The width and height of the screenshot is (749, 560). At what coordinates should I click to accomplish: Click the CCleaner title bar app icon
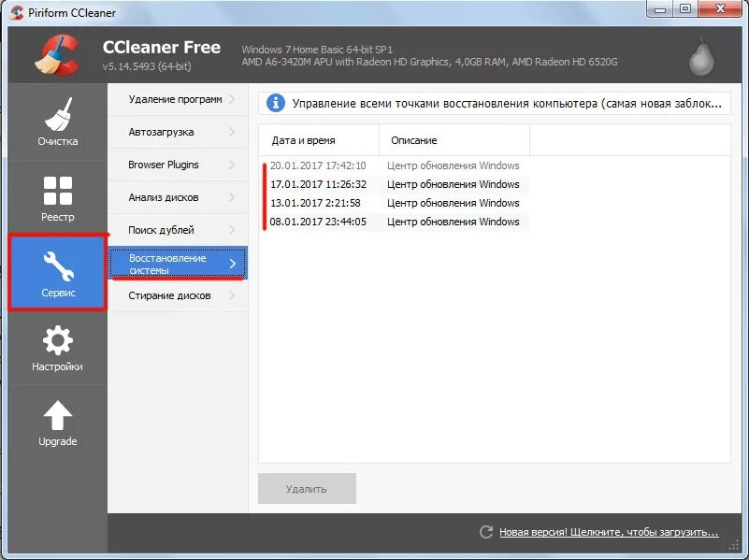[x=17, y=12]
